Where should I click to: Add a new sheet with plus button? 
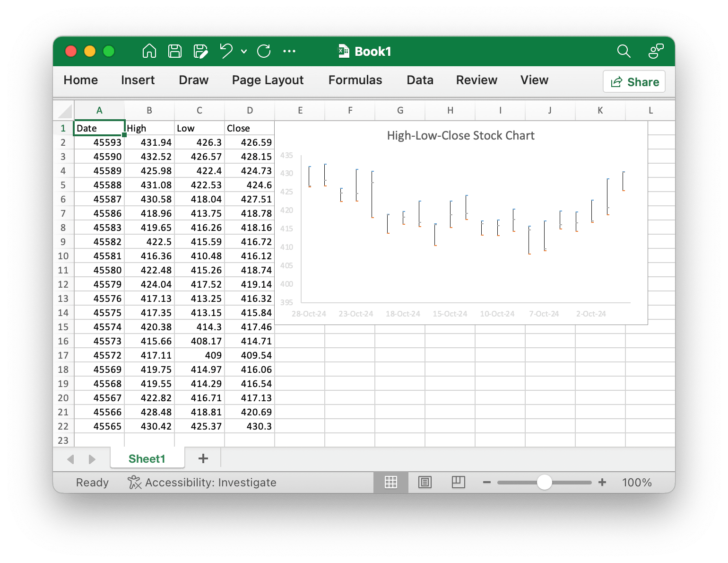[x=203, y=458]
